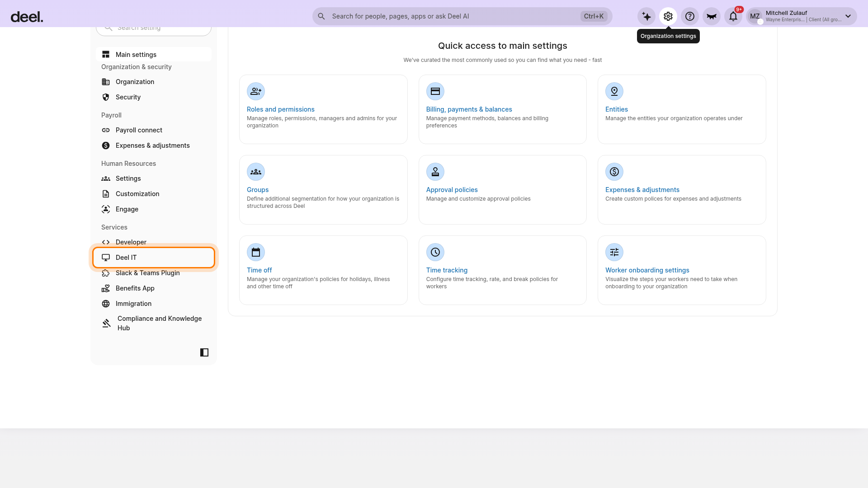Click the Time tracking clock icon
Screen dimensions: 868x488
tap(435, 252)
